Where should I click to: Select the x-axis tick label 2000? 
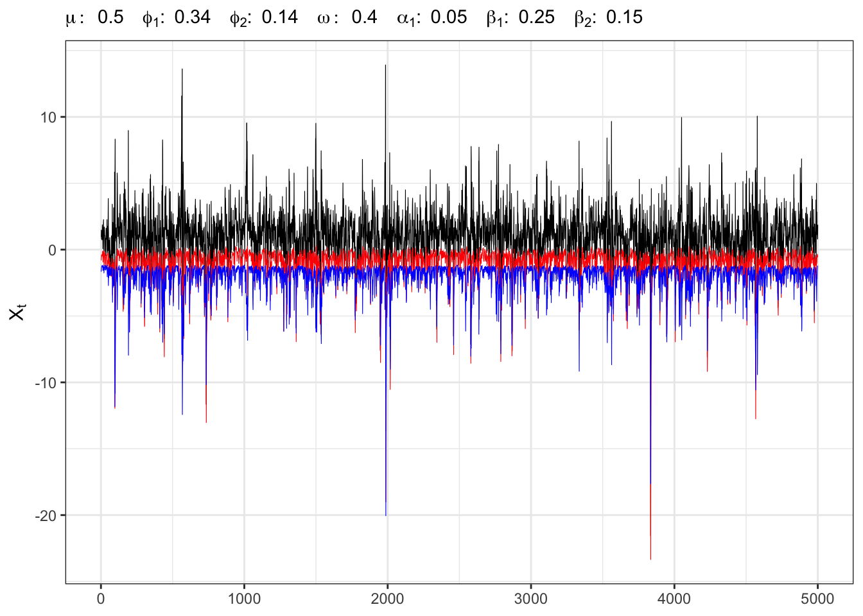(387, 599)
